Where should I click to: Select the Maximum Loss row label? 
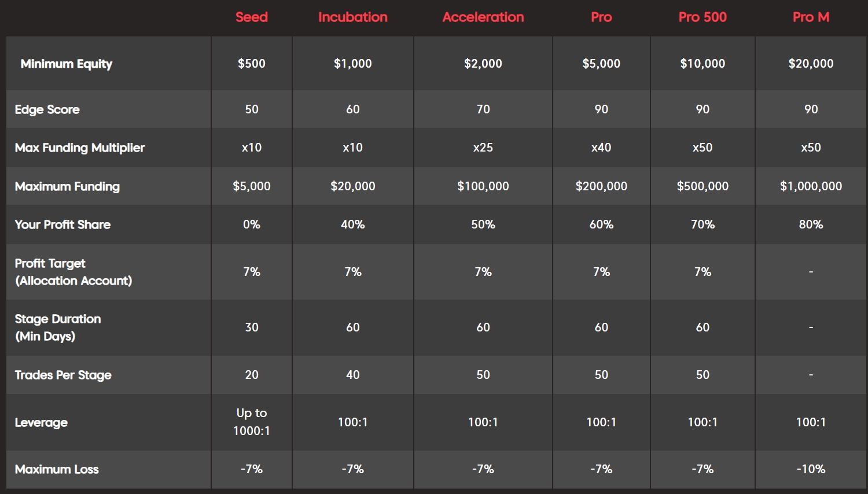57,469
